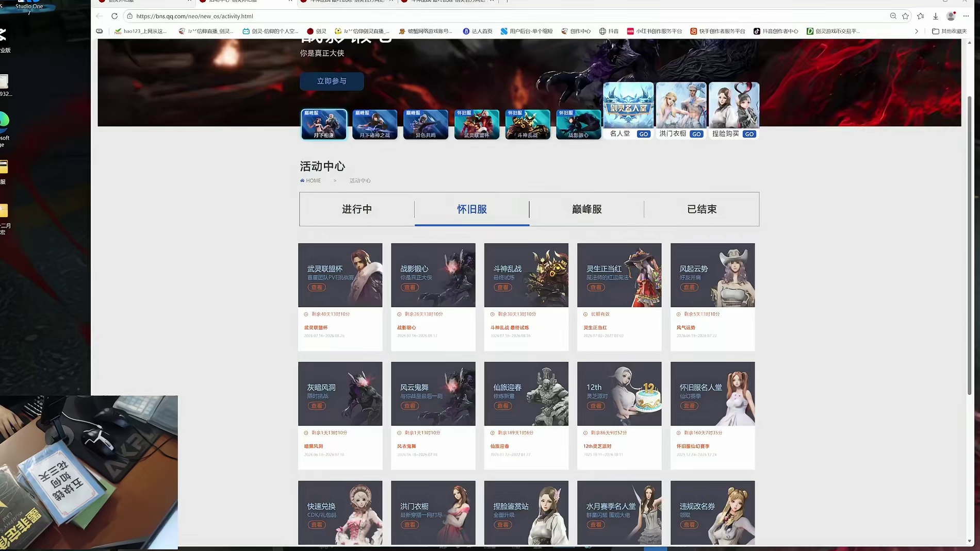Click GO button next to 名人堂
The image size is (980, 551).
click(x=644, y=134)
